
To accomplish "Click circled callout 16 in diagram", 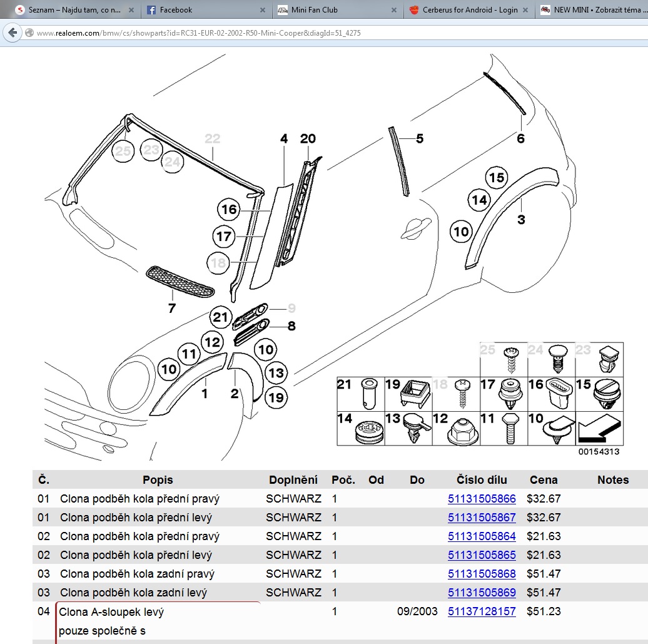I will click(229, 209).
